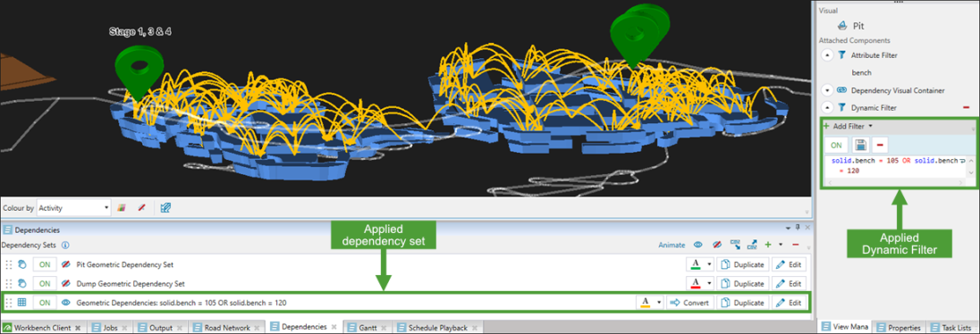The image size is (980, 334).
Task: Click the hide-all crossed eye icon in Dependencies toolbar
Action: [x=717, y=246]
